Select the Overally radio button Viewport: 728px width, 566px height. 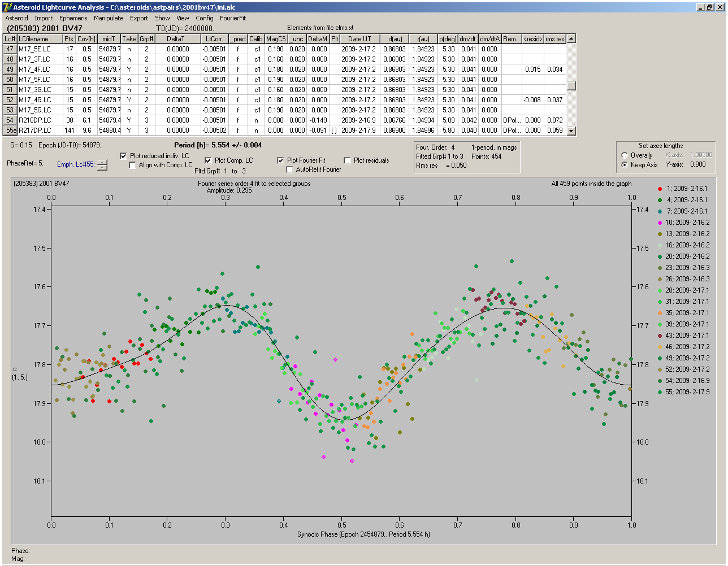point(625,155)
